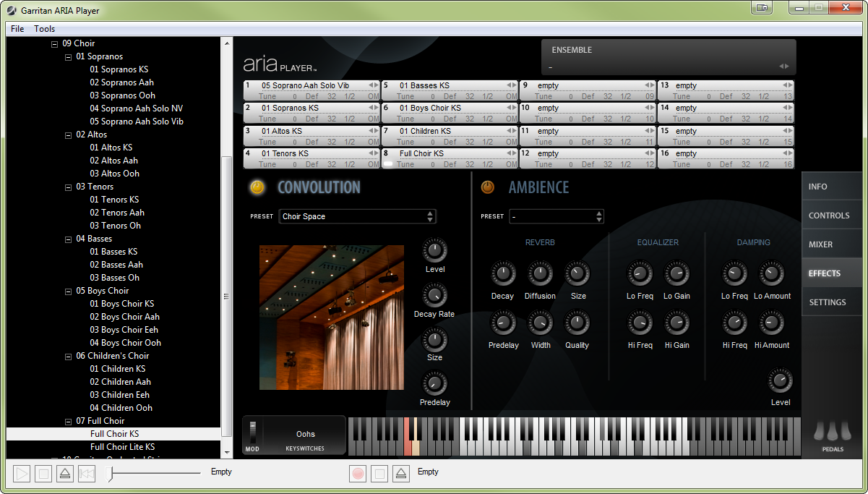Click the Ooohs keyswitches display
The height and width of the screenshot is (494, 868).
(305, 435)
